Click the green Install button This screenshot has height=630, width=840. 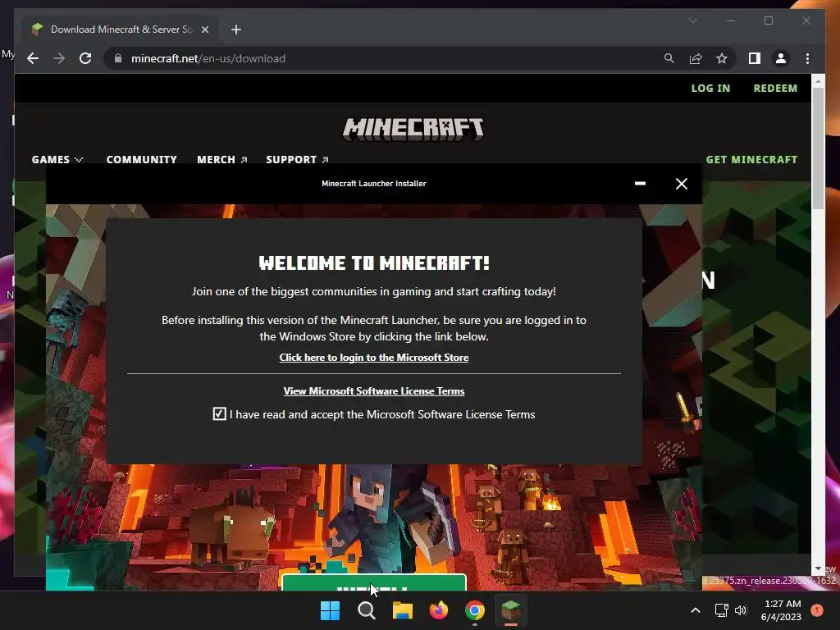tap(374, 583)
